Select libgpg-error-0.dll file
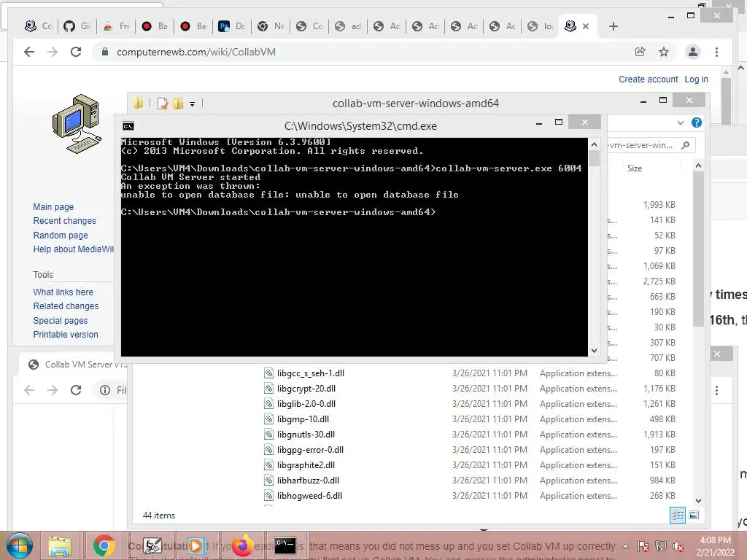Screen dimensions: 747x560 pyautogui.click(x=310, y=449)
